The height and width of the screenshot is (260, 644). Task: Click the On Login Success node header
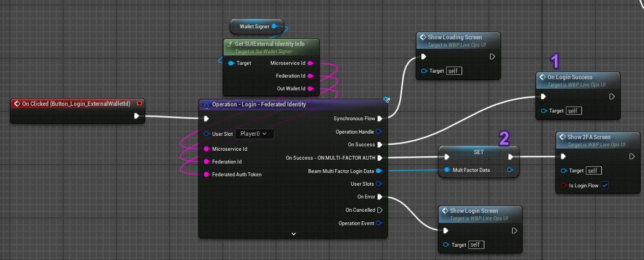tap(570, 78)
